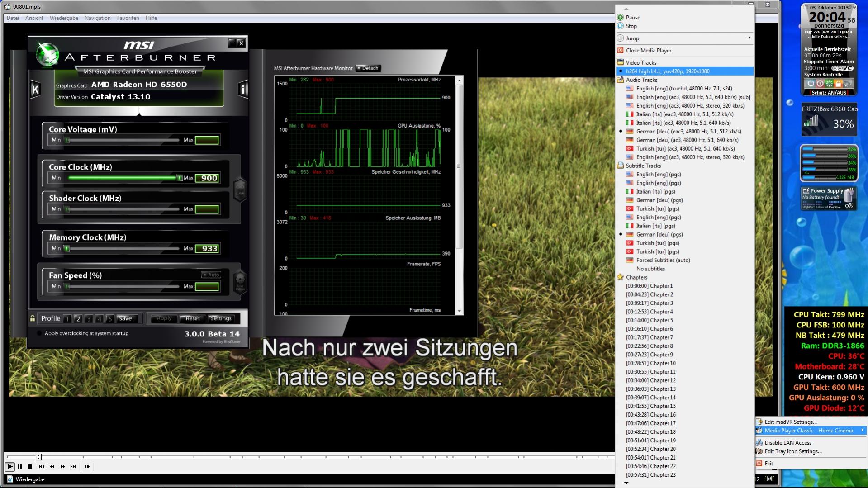This screenshot has height=488, width=868.
Task: Open the Hilfe menu
Action: tap(151, 18)
